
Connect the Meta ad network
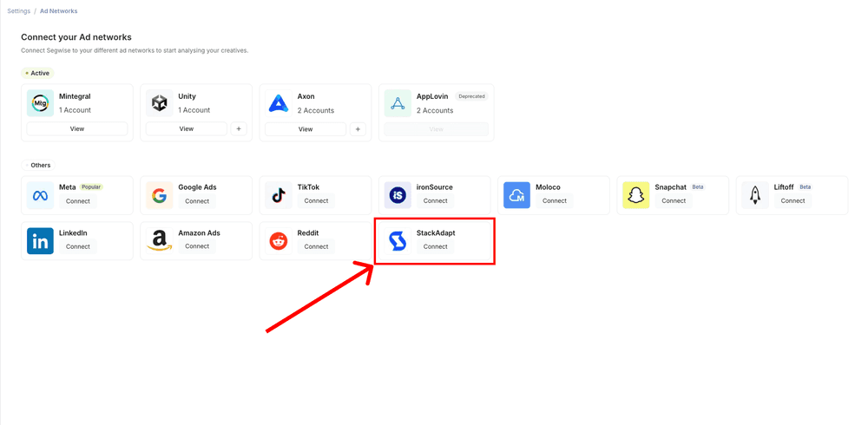click(78, 201)
